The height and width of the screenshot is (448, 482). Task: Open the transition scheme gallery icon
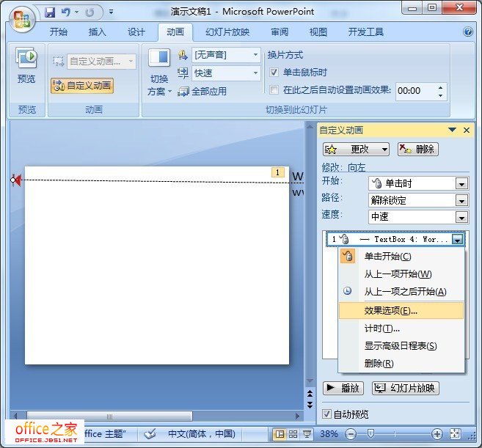pyautogui.click(x=159, y=57)
